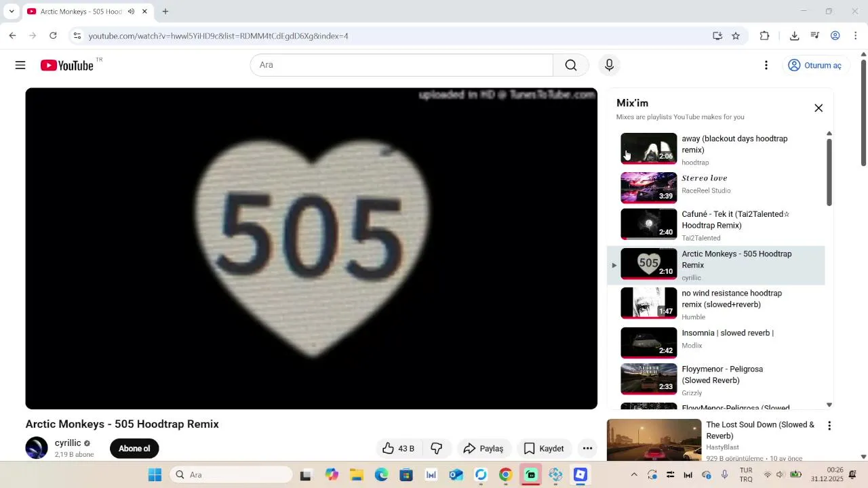868x488 pixels.
Task: Install or cast icon in address bar
Action: (x=717, y=36)
